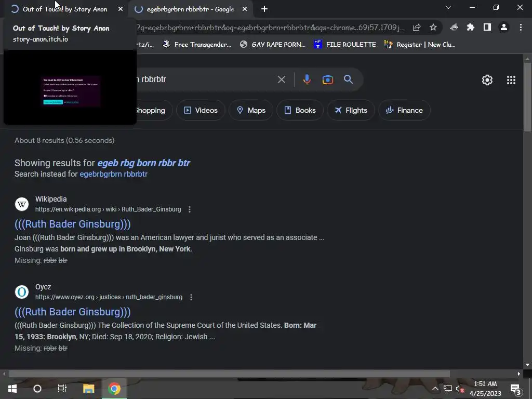The image size is (532, 399).
Task: Click the extension icon beside the bookmark star
Action: pos(454,28)
